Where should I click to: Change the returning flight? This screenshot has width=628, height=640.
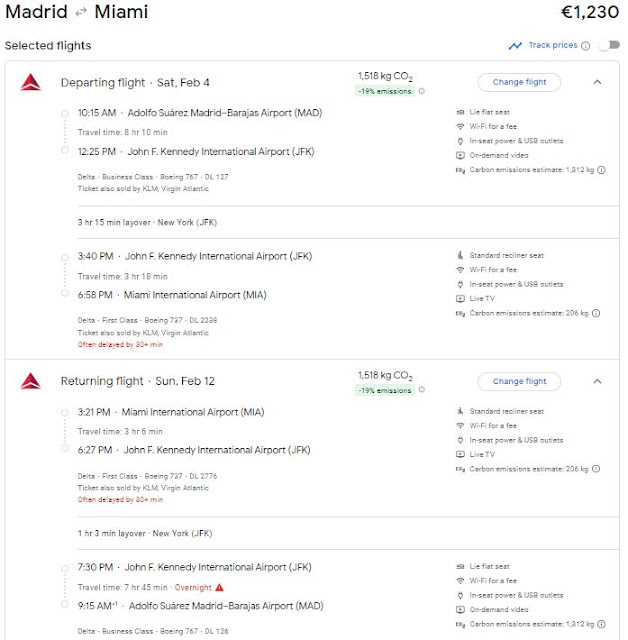519,381
